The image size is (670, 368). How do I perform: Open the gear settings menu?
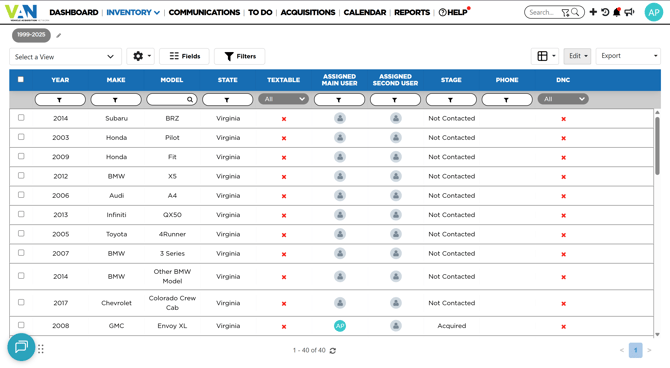coord(140,56)
